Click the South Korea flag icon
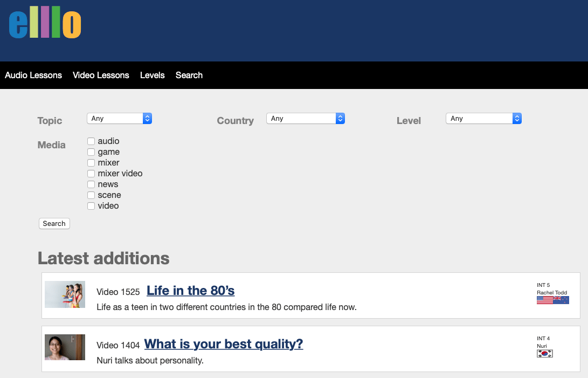The image size is (588, 378). [545, 354]
